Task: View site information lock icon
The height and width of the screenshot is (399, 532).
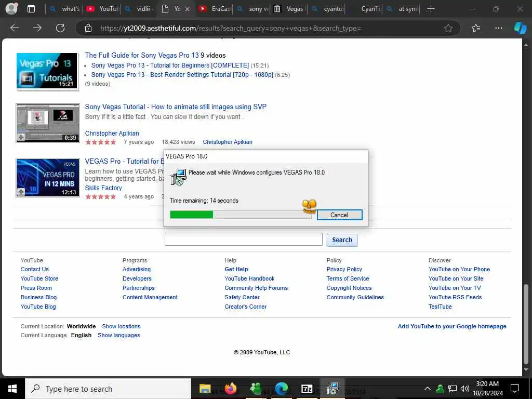Action: [x=88, y=28]
